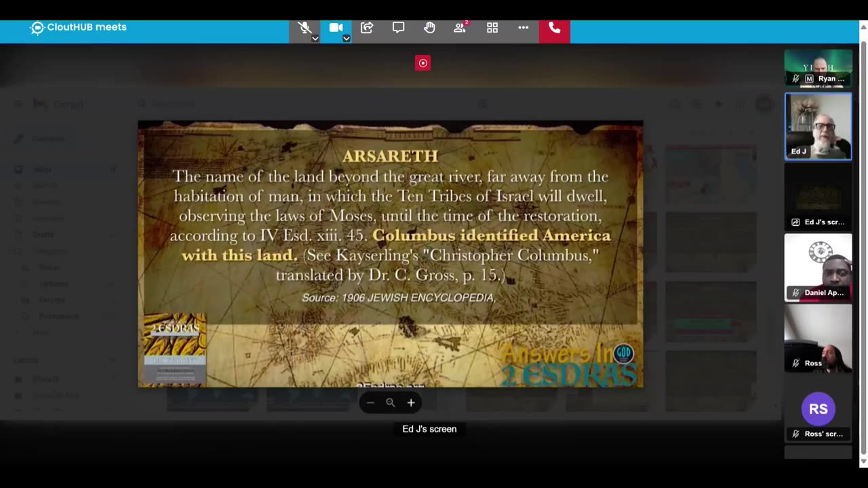Click Ross's muted microphone icon
This screenshot has width=868, height=488.
point(796,363)
